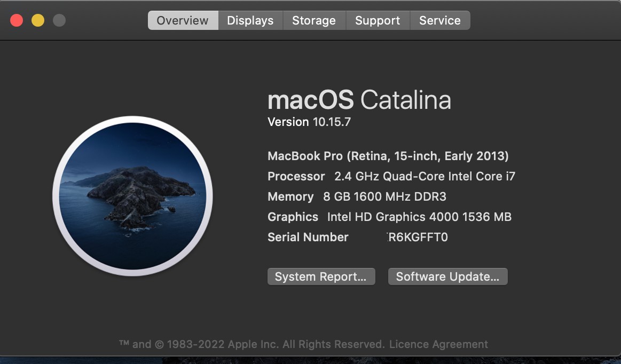Screen dimensions: 621x364
Task: Minimize window with the yellow button
Action: (38, 21)
